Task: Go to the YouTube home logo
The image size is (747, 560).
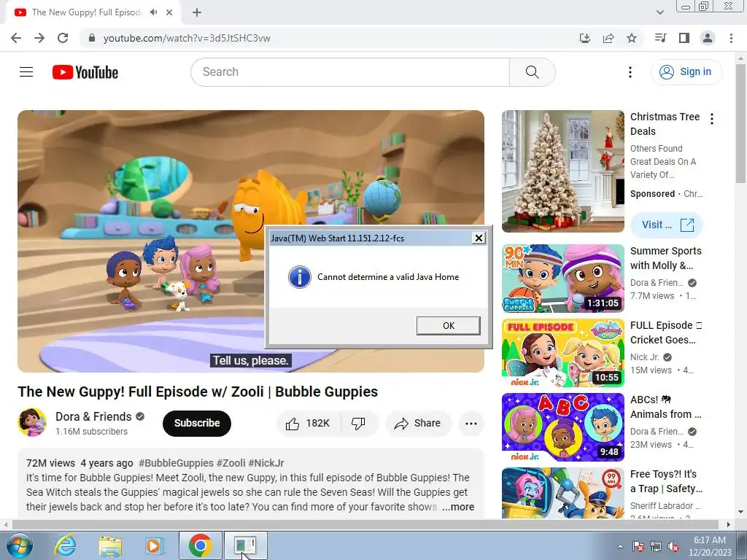Action: pyautogui.click(x=85, y=72)
